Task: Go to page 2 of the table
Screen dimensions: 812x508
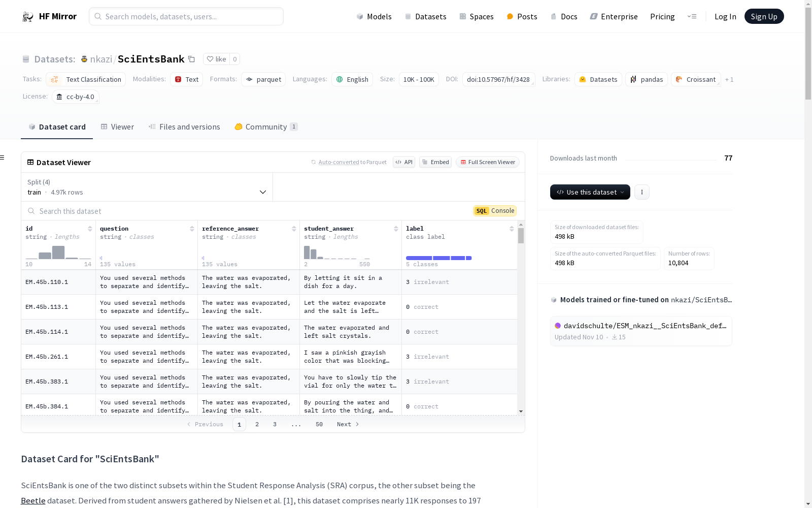Action: tap(257, 424)
